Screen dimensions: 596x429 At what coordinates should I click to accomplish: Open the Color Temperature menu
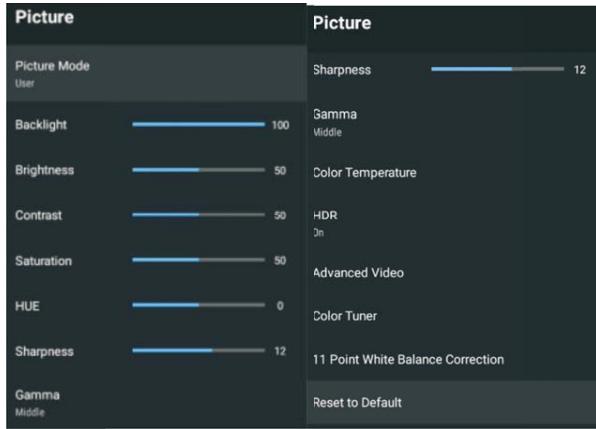[x=451, y=173]
